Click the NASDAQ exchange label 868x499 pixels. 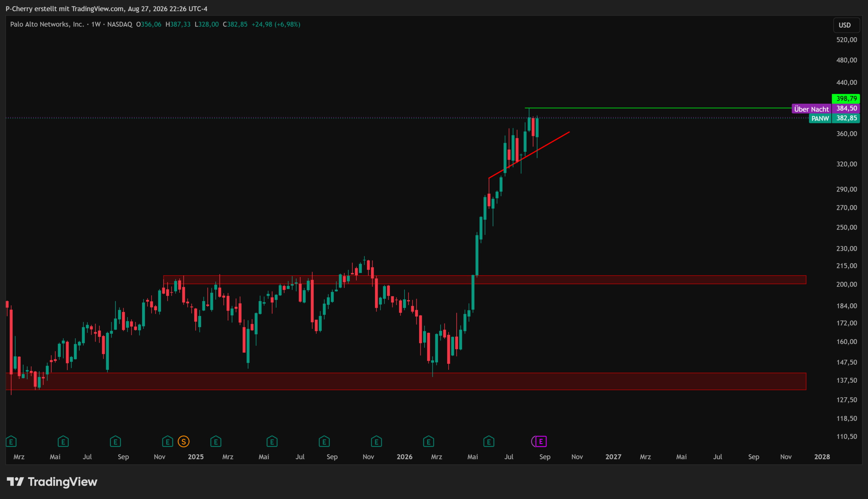(120, 24)
